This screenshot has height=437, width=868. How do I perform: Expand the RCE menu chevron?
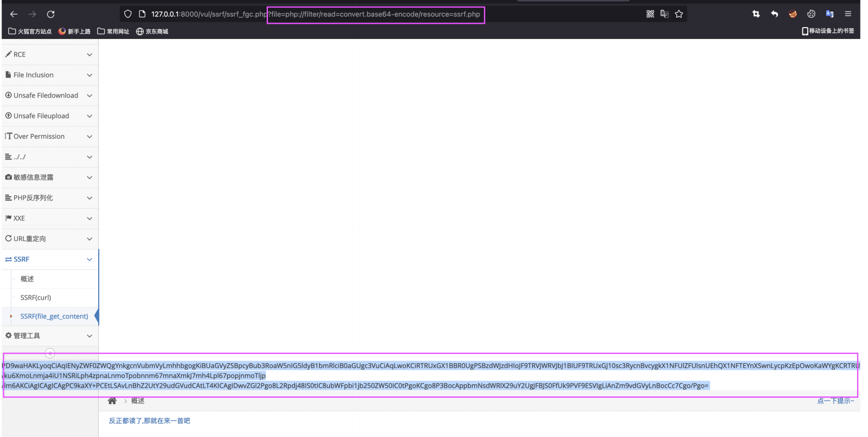click(90, 55)
